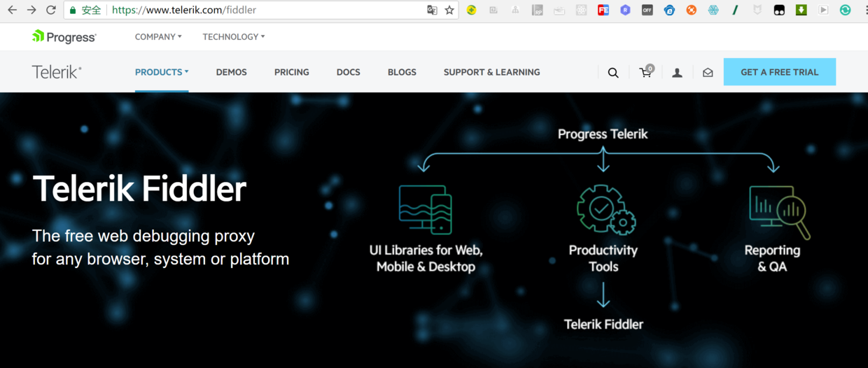Viewport: 868px width, 368px height.
Task: Open the BLOGS page
Action: [402, 72]
